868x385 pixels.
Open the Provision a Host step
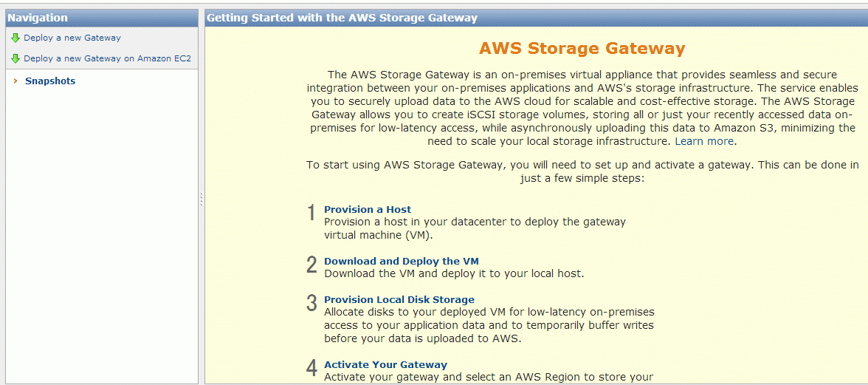tap(368, 209)
